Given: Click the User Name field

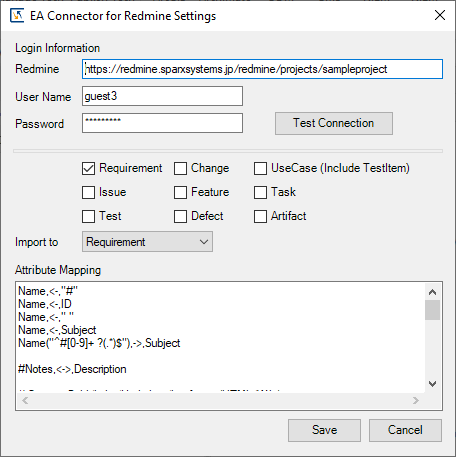Looking at the screenshot, I should point(162,96).
